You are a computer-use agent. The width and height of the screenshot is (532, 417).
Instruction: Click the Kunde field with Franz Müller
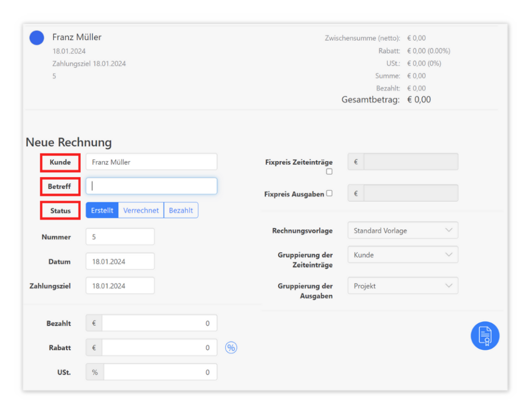coord(151,162)
